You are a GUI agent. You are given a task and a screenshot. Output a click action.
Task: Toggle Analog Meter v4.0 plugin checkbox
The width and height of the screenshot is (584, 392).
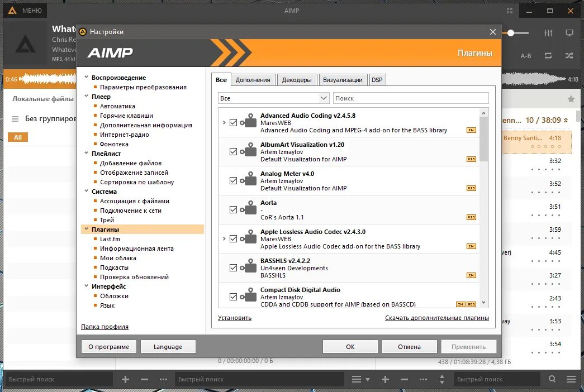coord(233,180)
